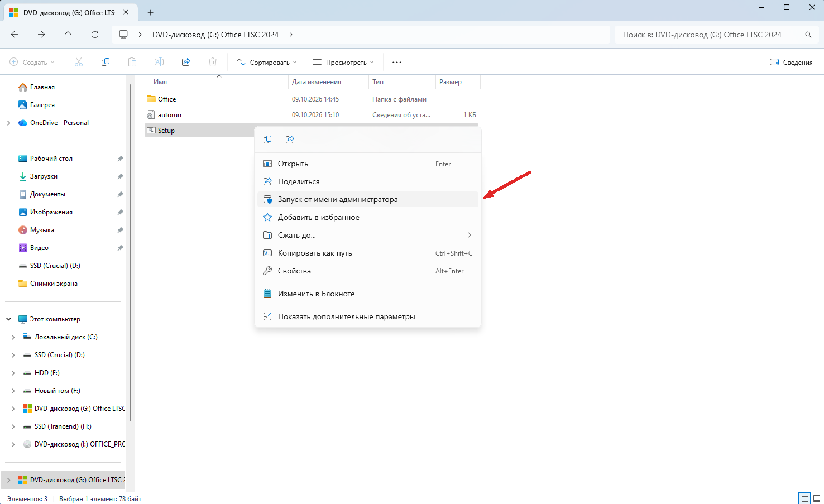This screenshot has width=824, height=504.
Task: Click the share icon atop context menu
Action: [x=290, y=140]
